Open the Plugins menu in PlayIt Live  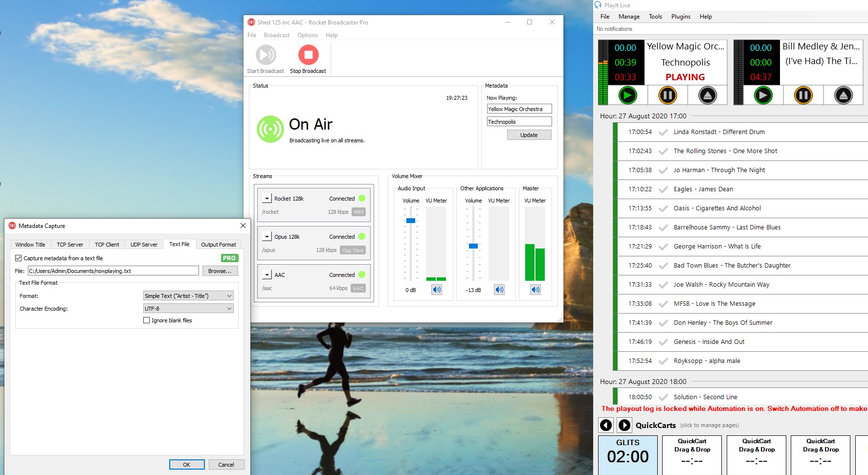tap(681, 17)
